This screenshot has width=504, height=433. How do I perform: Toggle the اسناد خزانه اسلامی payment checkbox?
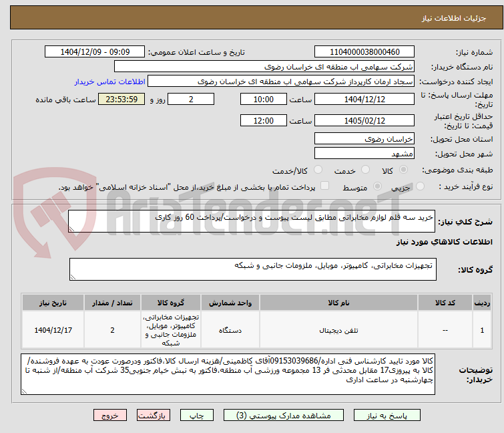[x=324, y=186]
